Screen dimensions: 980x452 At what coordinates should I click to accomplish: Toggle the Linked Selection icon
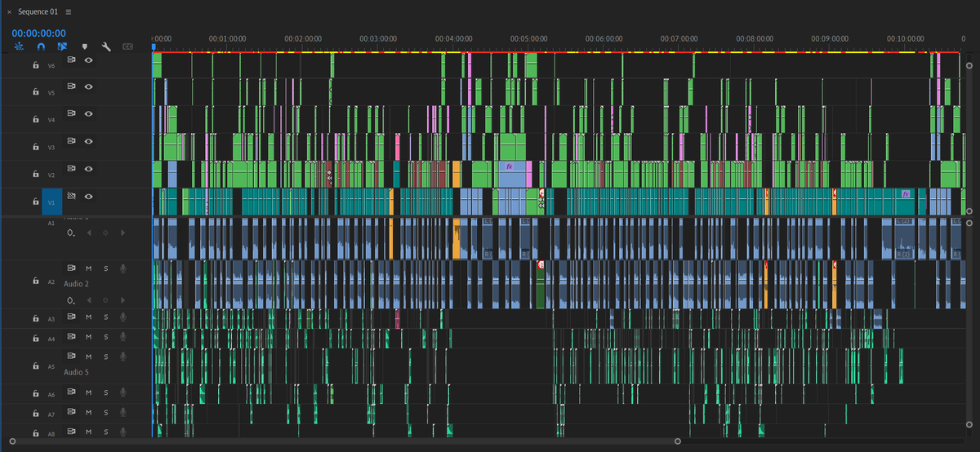click(62, 47)
